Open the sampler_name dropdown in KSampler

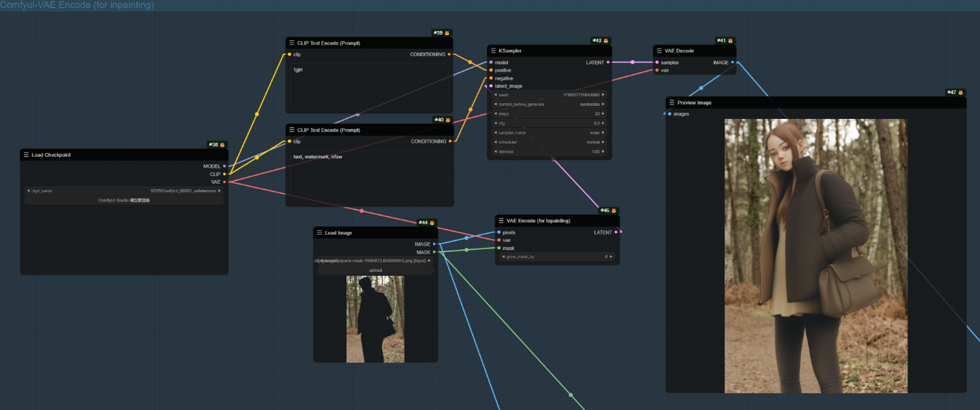(x=549, y=133)
